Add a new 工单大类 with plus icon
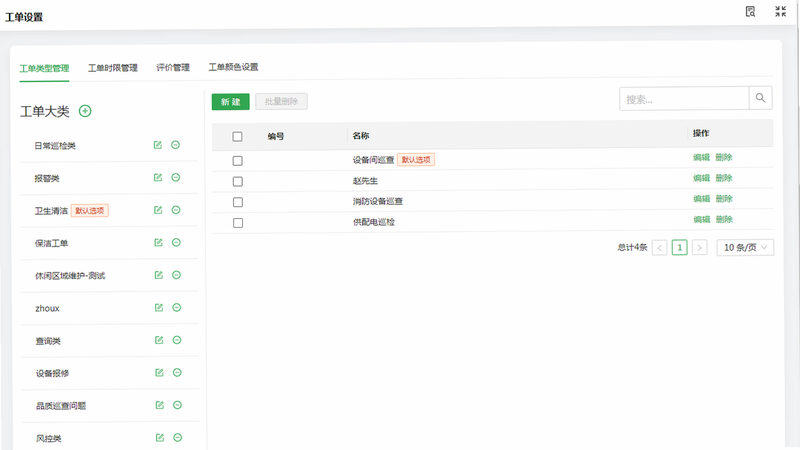The height and width of the screenshot is (450, 800). pos(85,111)
